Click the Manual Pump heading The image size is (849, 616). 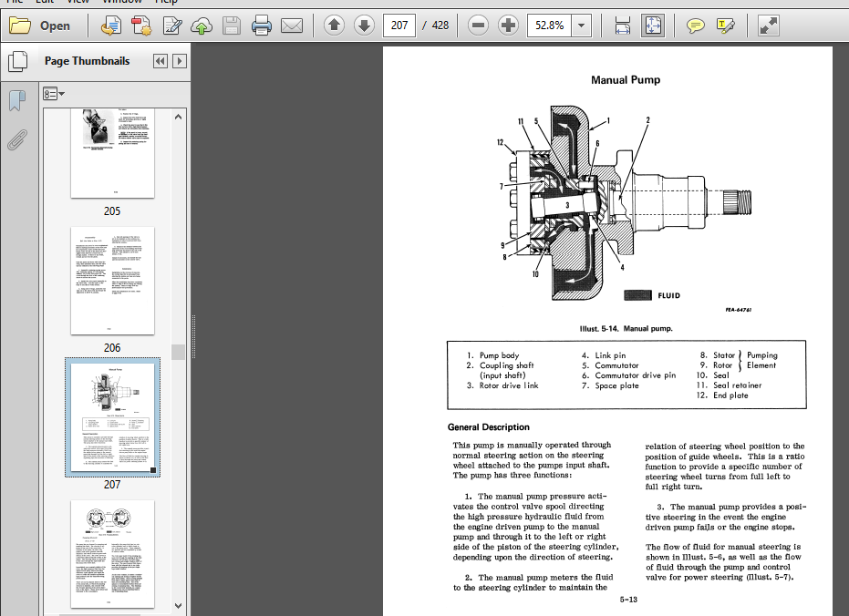click(626, 80)
